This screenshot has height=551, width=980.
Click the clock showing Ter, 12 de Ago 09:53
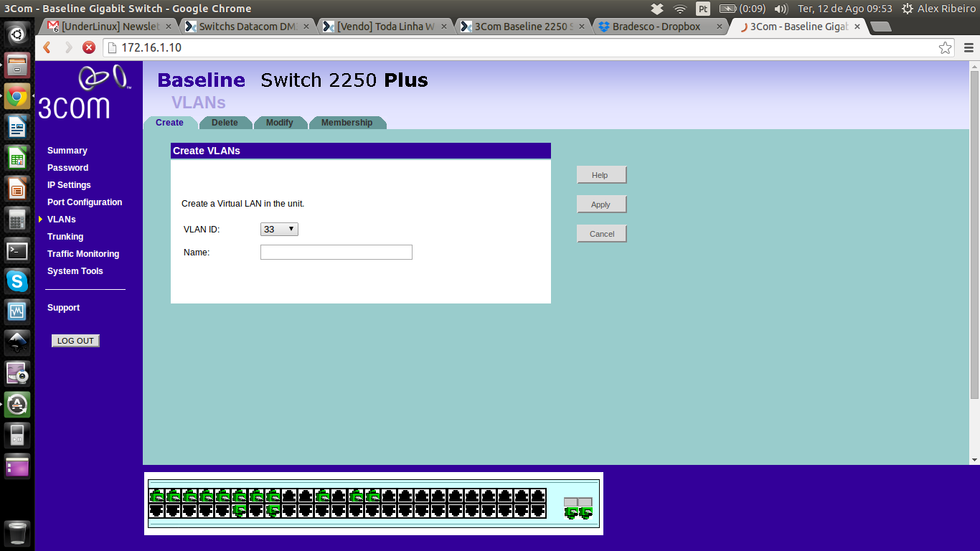pos(844,9)
